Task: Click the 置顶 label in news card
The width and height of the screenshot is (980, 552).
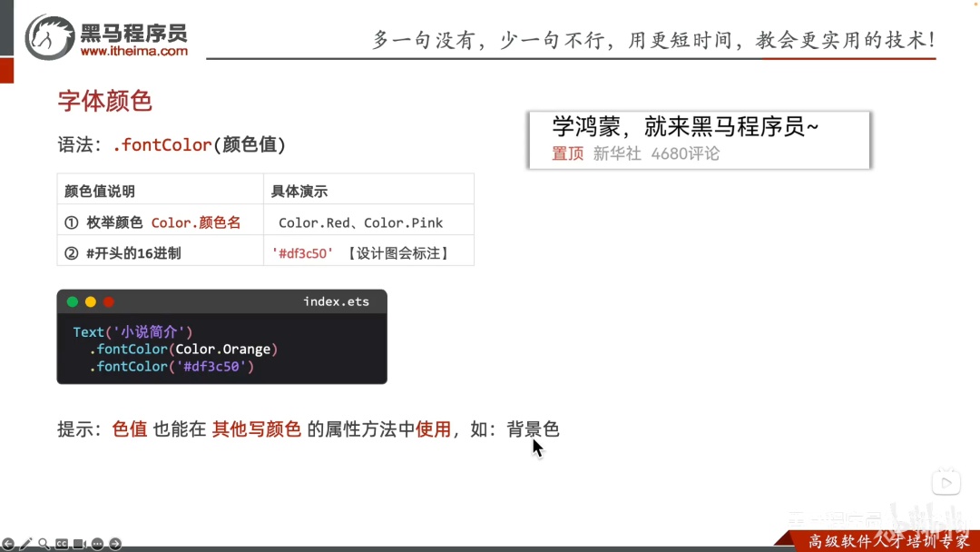Action: pyautogui.click(x=567, y=153)
